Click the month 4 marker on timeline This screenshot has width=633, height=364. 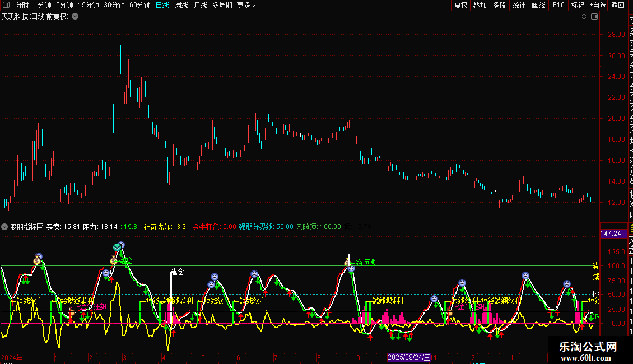pos(164,357)
